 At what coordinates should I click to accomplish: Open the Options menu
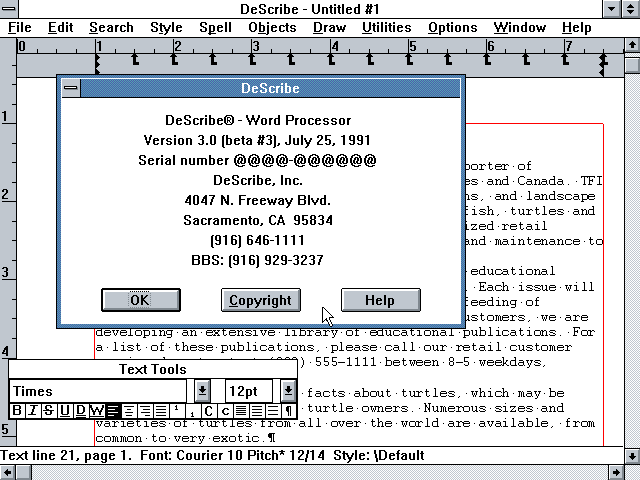pos(452,27)
